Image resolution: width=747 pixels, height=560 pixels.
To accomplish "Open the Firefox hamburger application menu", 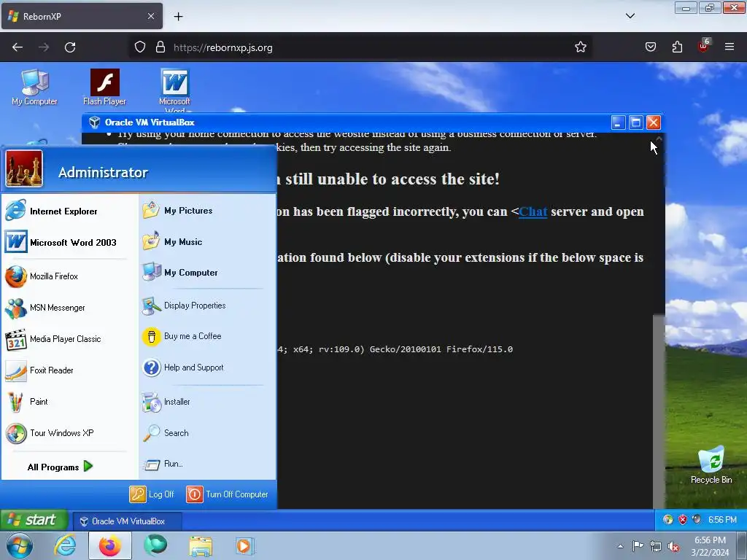I will (729, 47).
